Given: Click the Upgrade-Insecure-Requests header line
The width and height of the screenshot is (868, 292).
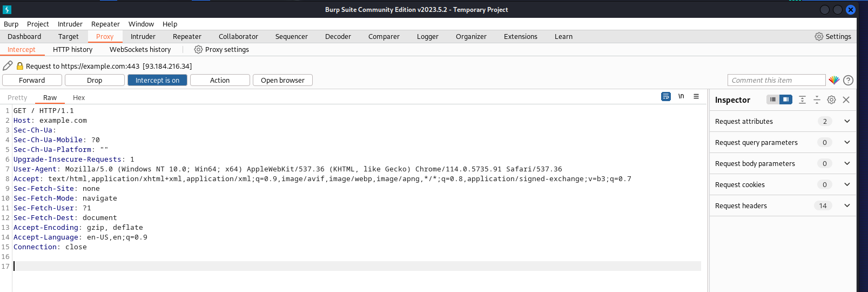Looking at the screenshot, I should point(74,159).
